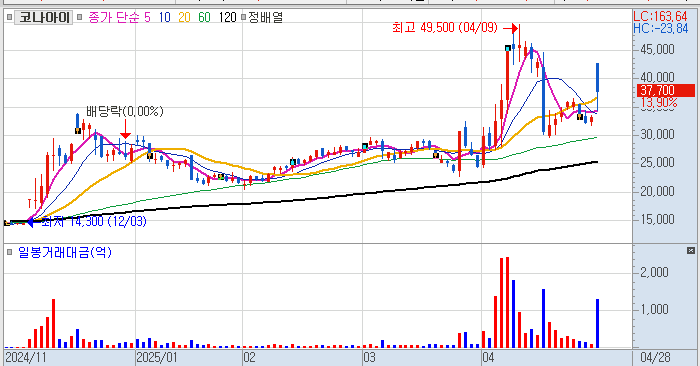Viewport: 700px width, 366px height.
Task: Click the 20,000 price axis label
Action: pyautogui.click(x=657, y=191)
